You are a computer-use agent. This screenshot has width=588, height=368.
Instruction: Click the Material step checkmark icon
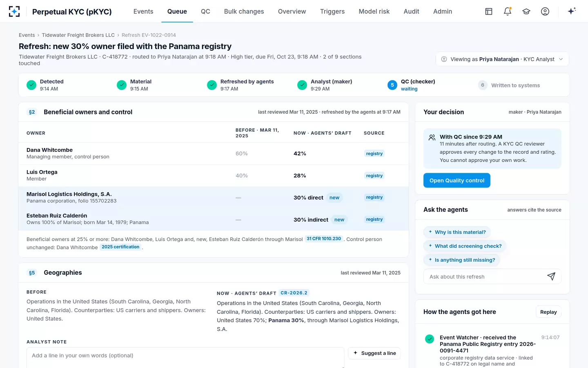tap(122, 85)
